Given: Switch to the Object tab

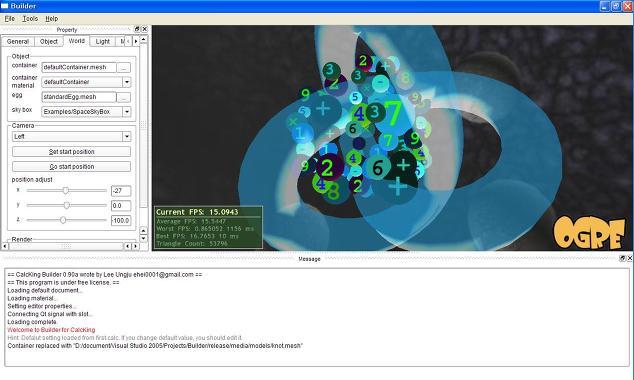Looking at the screenshot, I should tap(49, 41).
